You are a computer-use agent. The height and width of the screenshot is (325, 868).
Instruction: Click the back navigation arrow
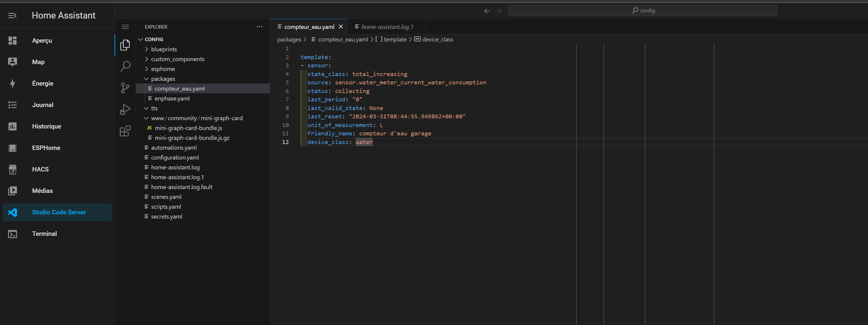(x=487, y=10)
